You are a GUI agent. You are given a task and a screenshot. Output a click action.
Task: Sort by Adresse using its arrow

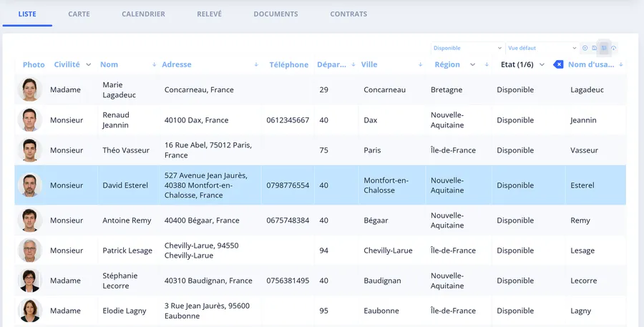pyautogui.click(x=256, y=64)
